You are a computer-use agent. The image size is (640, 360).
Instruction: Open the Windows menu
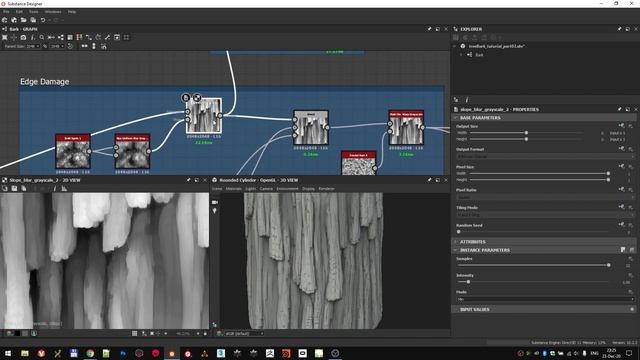[53, 12]
